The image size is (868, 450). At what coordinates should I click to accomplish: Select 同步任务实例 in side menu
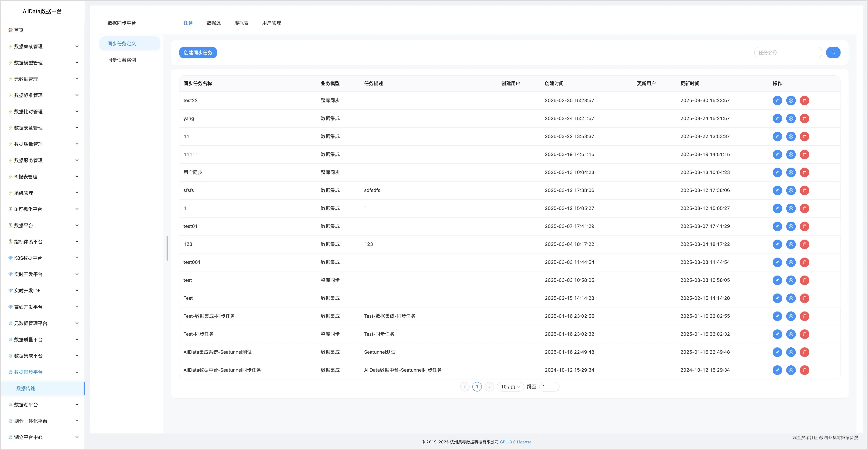pyautogui.click(x=122, y=60)
